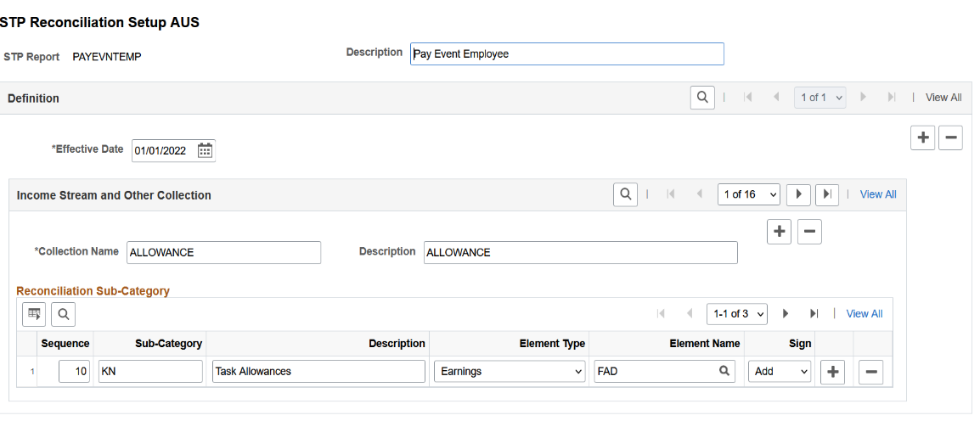This screenshot has width=980, height=421.
Task: Click the Sub-Category grid find icon
Action: 63,314
